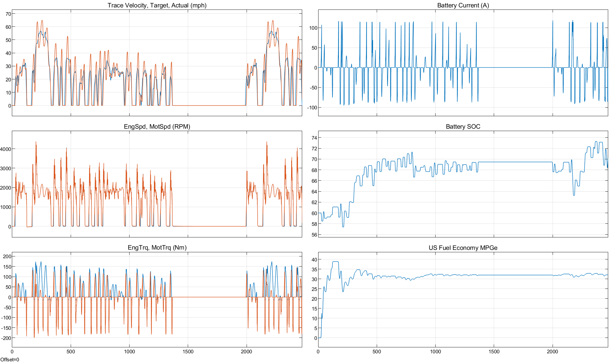Click the 40 tick on Fuel Economy axis
Image resolution: width=615 pixels, height=364 pixels.
[314, 260]
